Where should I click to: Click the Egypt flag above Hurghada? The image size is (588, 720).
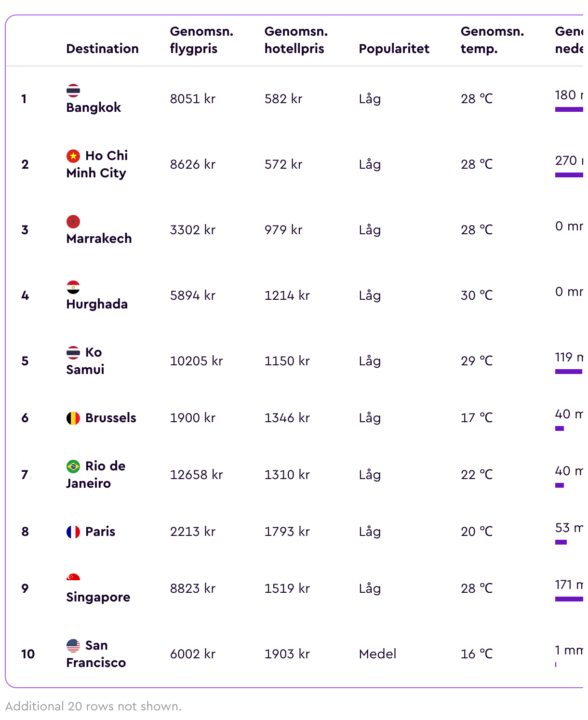(73, 287)
